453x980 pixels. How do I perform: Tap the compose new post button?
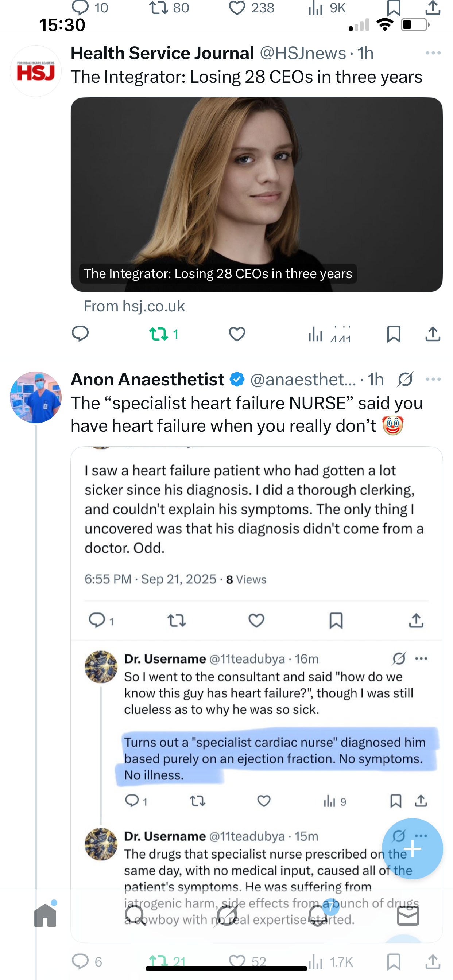click(x=412, y=848)
